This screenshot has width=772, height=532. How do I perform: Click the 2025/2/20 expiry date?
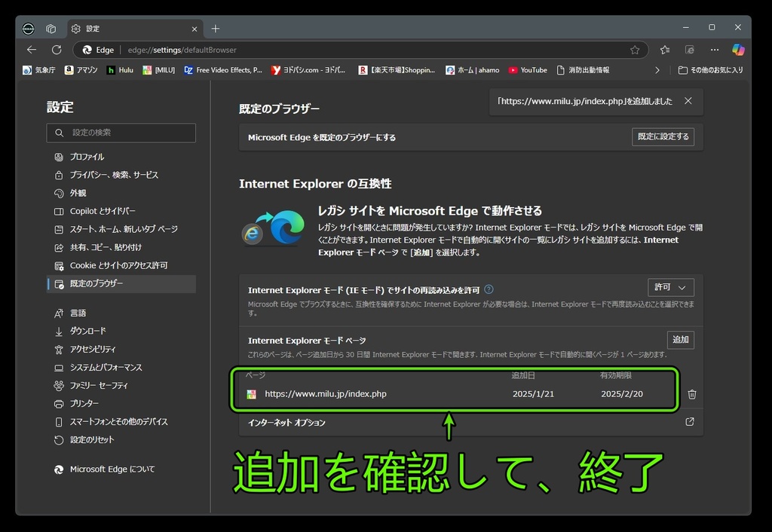[622, 394]
